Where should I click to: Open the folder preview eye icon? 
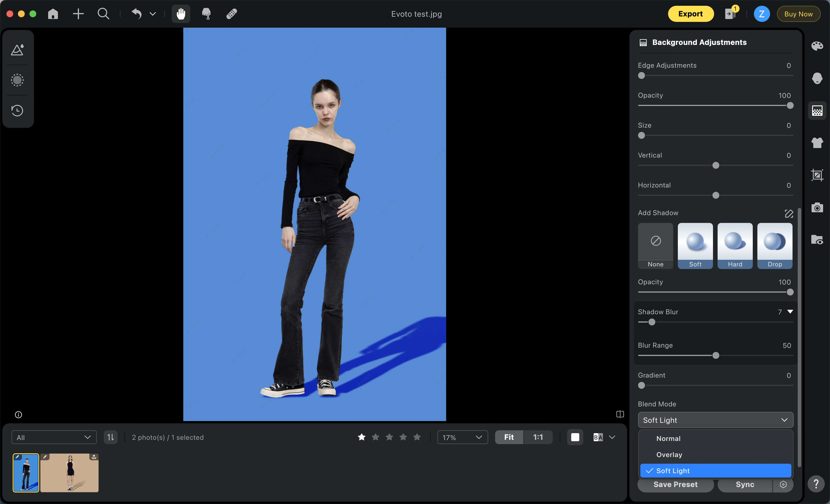coord(817,240)
